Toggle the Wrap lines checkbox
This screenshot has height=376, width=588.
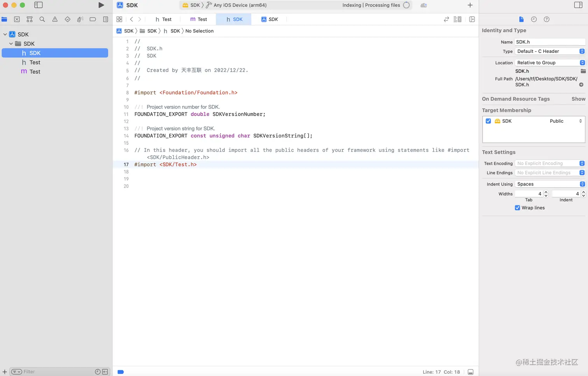(517, 208)
